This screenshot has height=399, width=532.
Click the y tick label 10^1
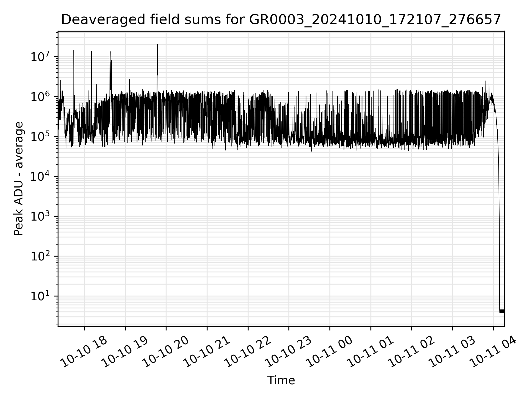click(40, 296)
